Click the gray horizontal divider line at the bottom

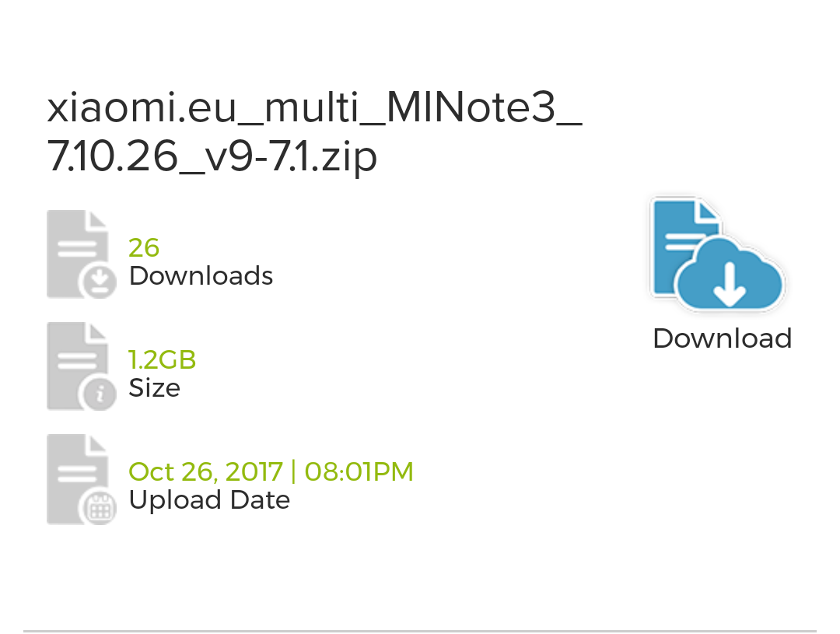click(420, 631)
